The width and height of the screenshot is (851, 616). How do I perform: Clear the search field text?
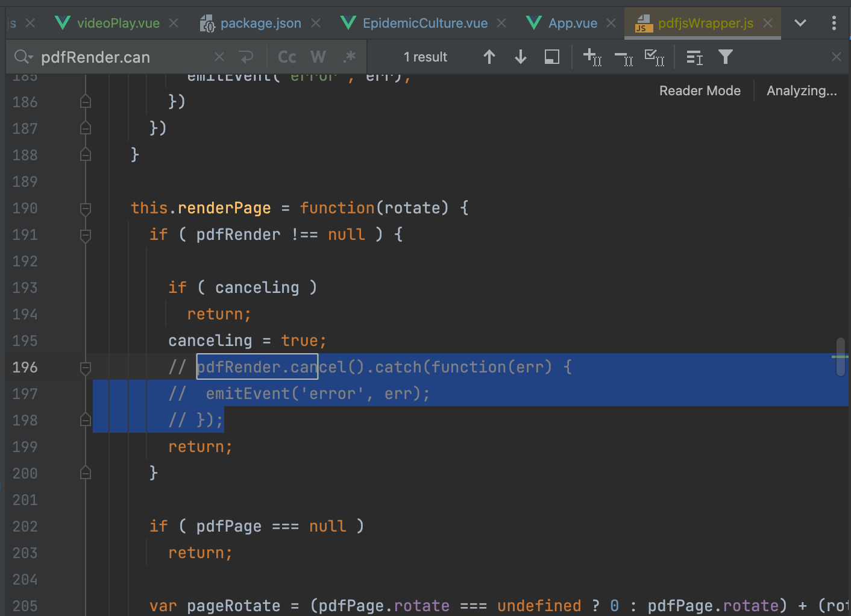coord(219,57)
